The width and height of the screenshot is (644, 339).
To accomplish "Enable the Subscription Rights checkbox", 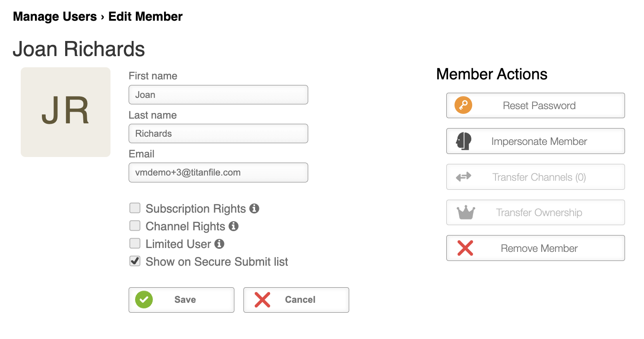I will pos(135,208).
